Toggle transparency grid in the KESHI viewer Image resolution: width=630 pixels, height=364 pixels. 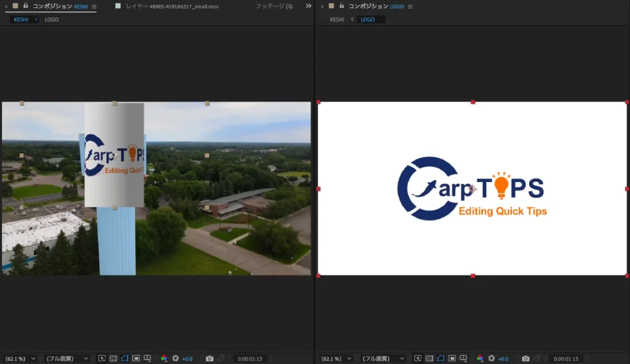pos(113,358)
